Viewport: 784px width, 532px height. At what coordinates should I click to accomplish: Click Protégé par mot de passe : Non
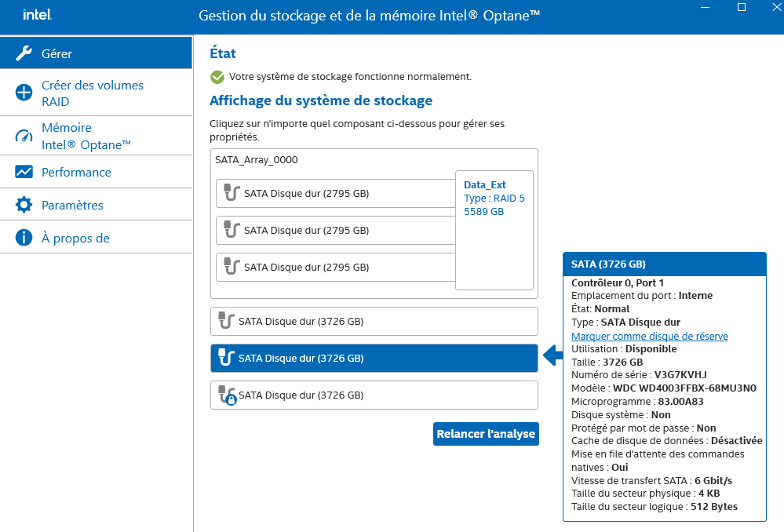tap(644, 428)
